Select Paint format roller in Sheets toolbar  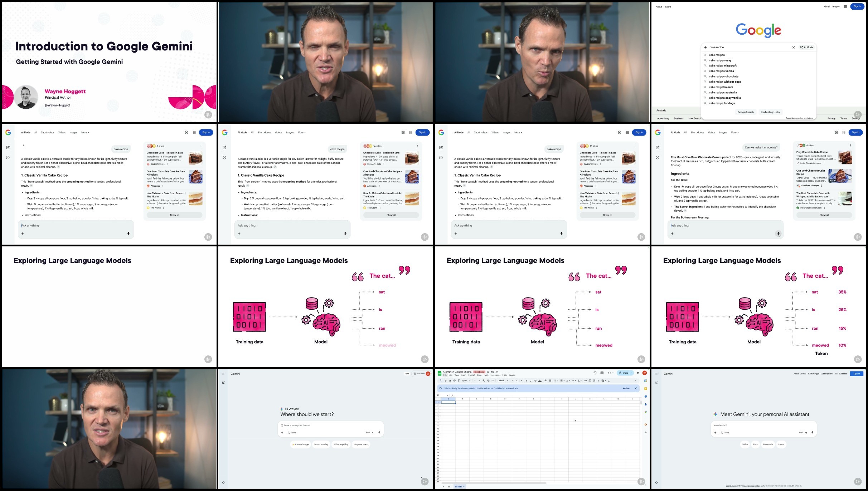(459, 380)
